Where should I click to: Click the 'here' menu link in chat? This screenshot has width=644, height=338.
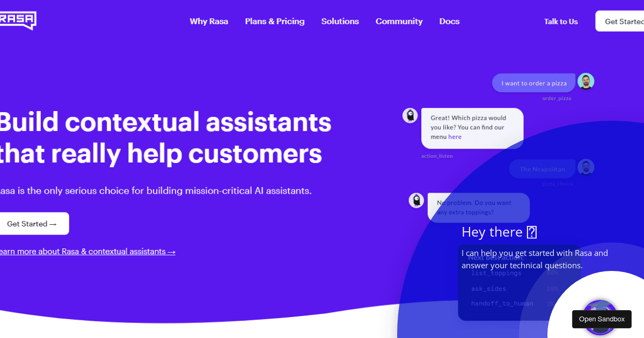pos(455,137)
